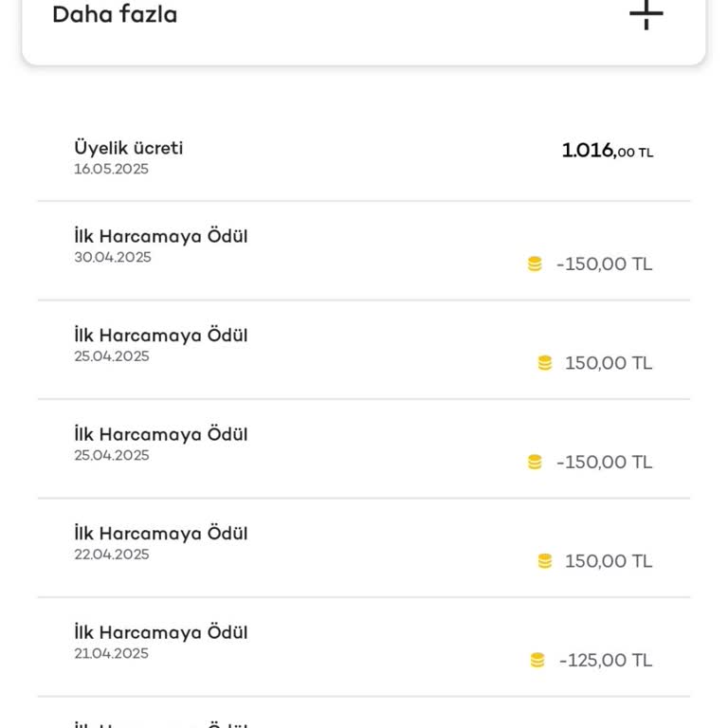Select the -150,00 TL amount from 25.04.2025

pos(604,463)
